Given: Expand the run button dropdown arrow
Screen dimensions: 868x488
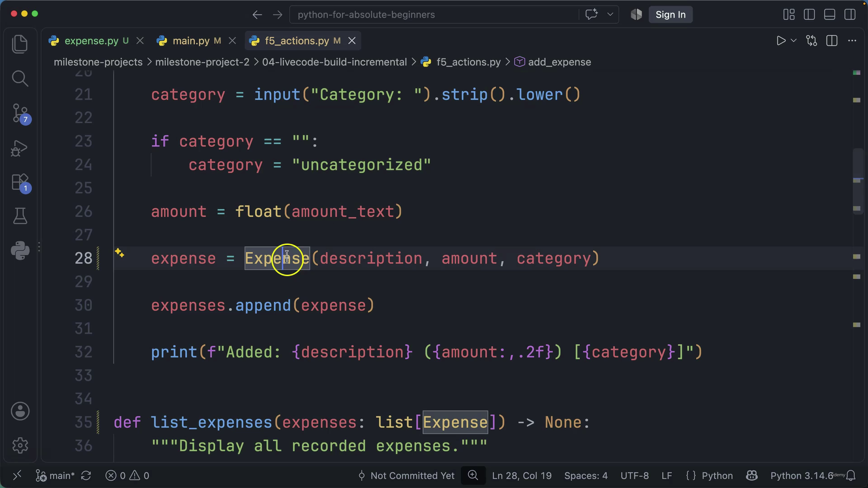Looking at the screenshot, I should click(x=793, y=41).
